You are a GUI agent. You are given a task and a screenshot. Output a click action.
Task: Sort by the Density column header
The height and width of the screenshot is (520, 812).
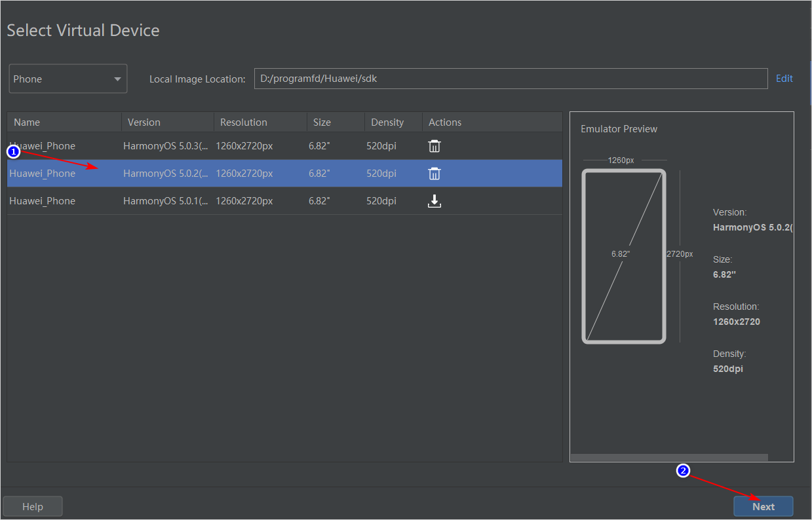click(393, 122)
